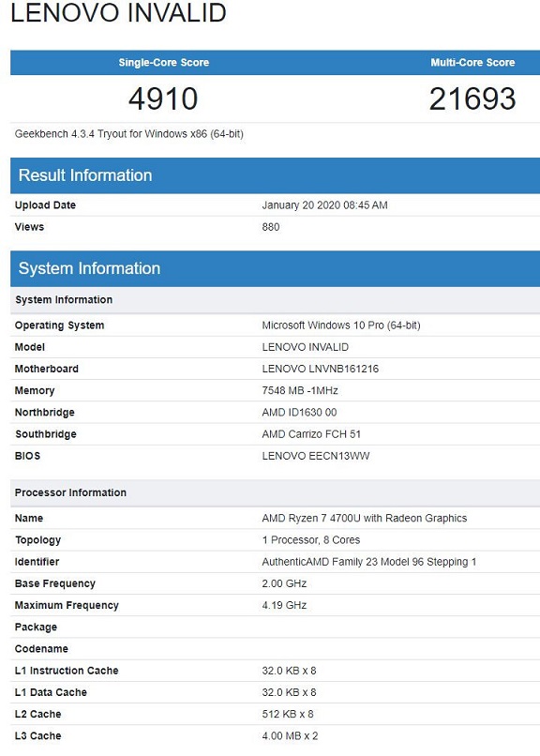540x756 pixels.
Task: Click the L3 Cache label
Action: pyautogui.click(x=38, y=735)
